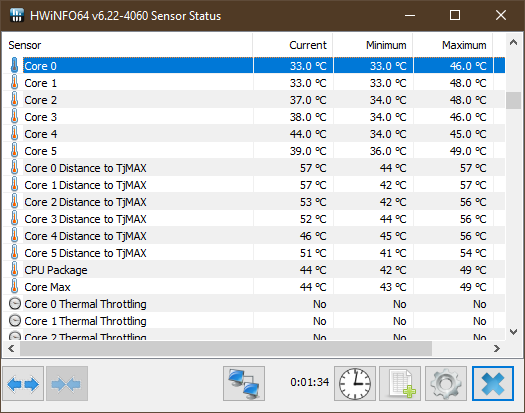Image resolution: width=525 pixels, height=413 pixels.
Task: Click thermometer icon of Core Max row
Action: coord(14,287)
